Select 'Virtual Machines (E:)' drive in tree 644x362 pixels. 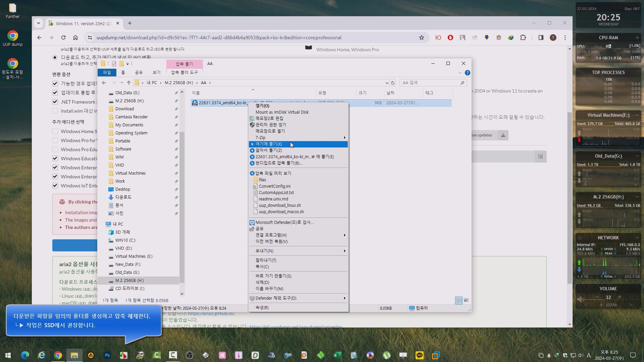[x=133, y=256]
